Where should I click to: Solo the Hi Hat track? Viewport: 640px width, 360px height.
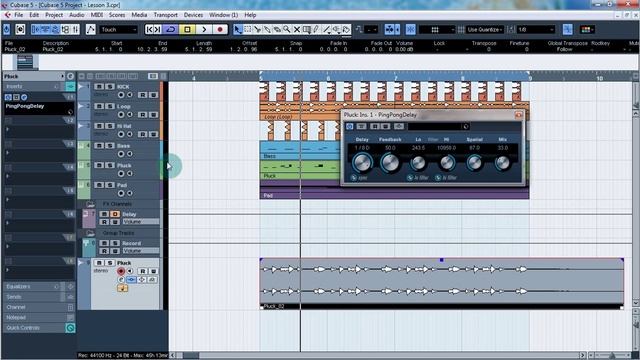[109, 126]
